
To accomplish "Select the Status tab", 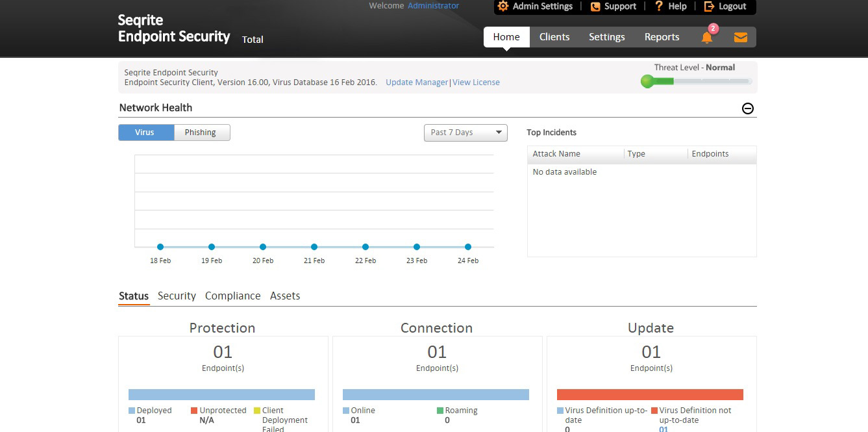I will [134, 296].
